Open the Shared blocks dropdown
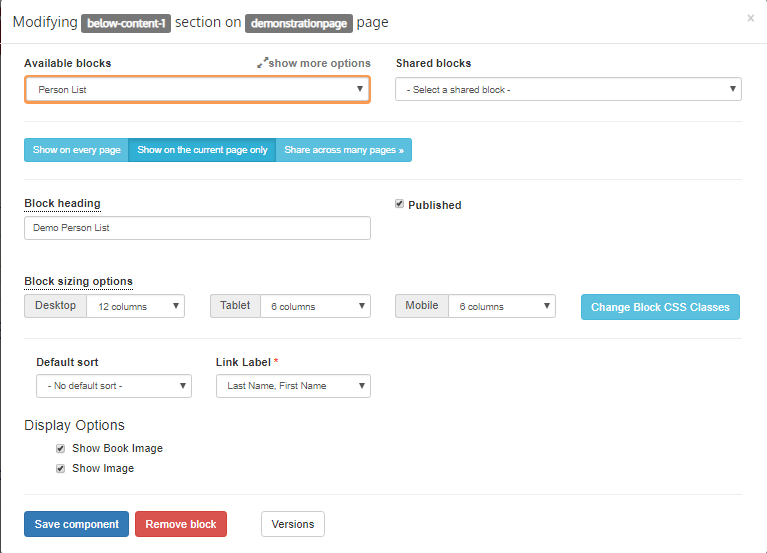This screenshot has width=767, height=553. coord(568,90)
